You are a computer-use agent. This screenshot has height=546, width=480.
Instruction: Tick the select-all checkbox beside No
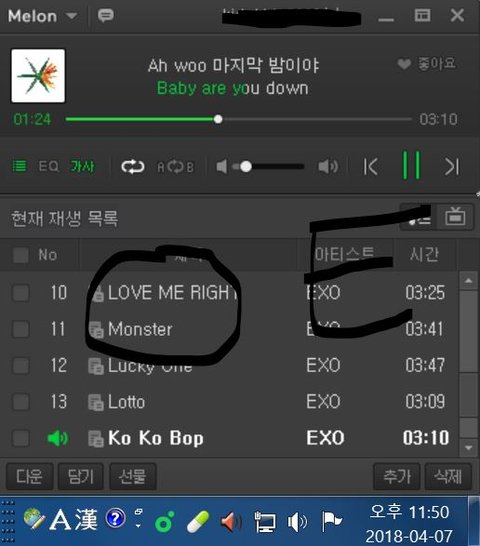pos(21,255)
